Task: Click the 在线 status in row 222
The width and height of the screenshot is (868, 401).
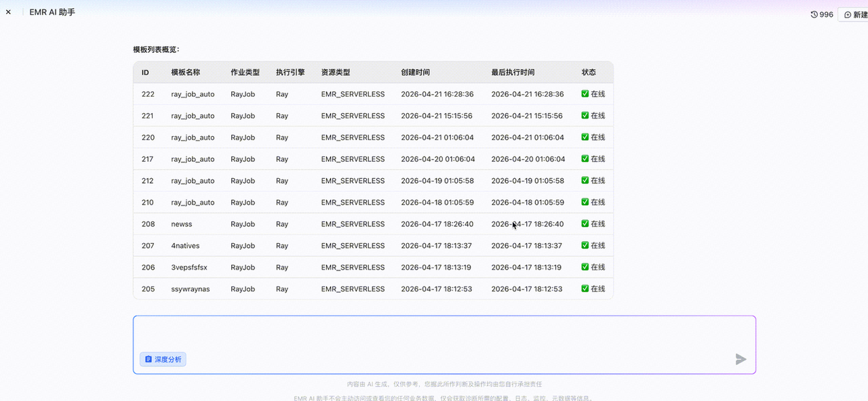Action: [593, 94]
